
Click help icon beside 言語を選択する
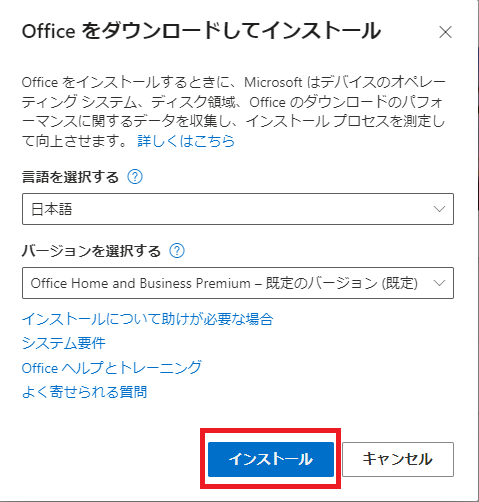135,177
